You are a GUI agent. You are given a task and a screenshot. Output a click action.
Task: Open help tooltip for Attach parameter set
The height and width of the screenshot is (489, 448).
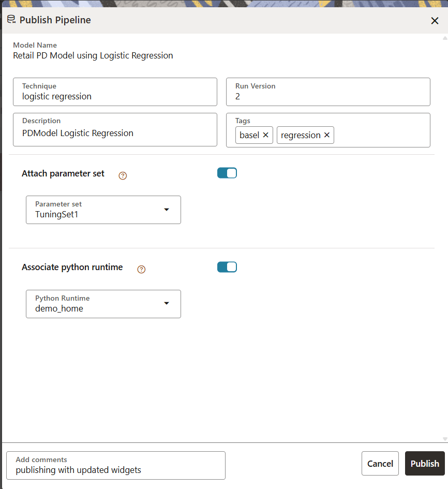122,175
